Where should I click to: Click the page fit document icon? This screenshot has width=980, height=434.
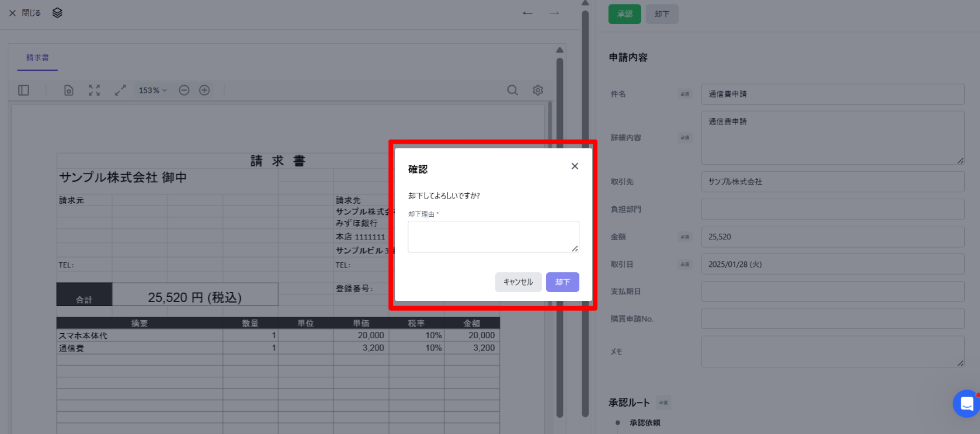coord(69,90)
